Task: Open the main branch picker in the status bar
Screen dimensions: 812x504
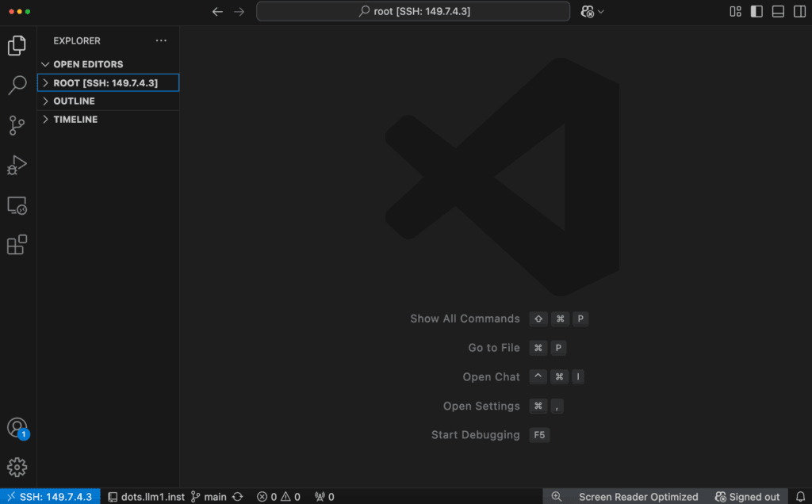Action: [x=209, y=497]
